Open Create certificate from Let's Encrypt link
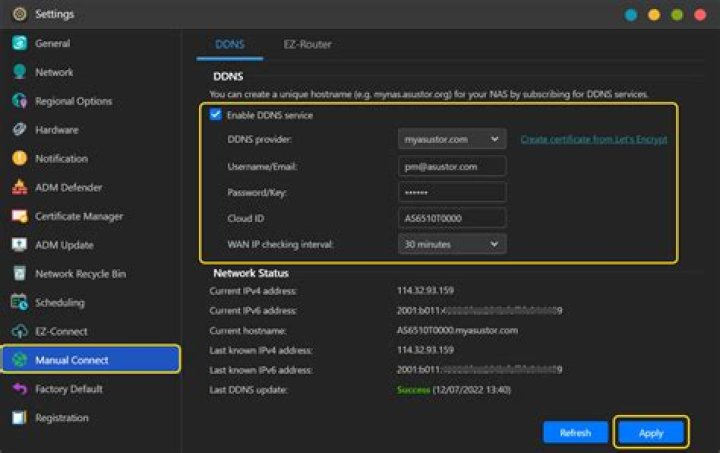The height and width of the screenshot is (453, 720). click(593, 139)
